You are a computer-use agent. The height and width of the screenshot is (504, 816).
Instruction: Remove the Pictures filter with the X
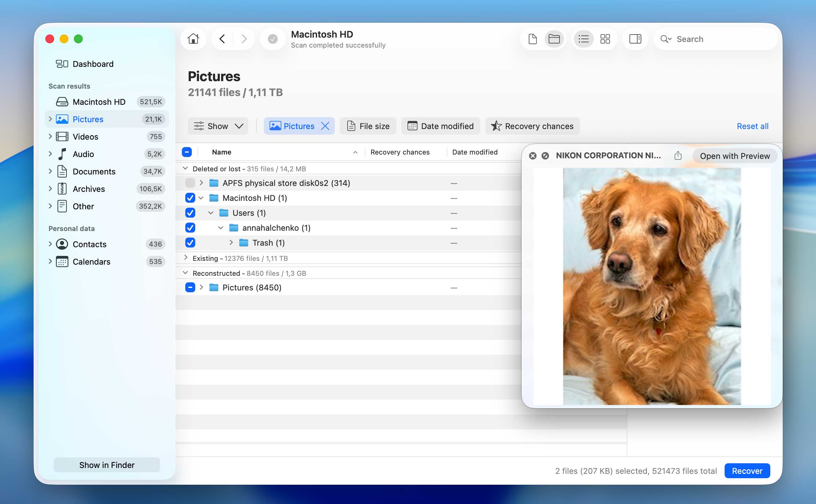click(325, 126)
